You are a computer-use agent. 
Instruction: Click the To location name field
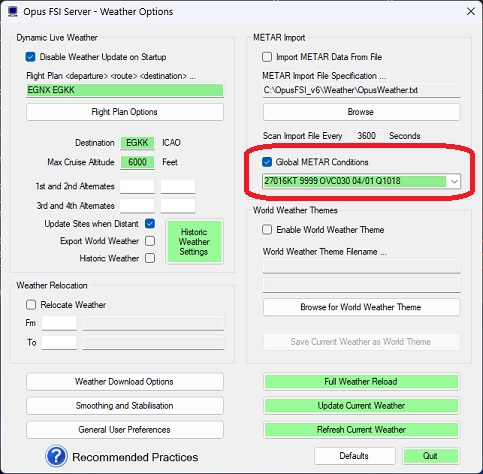(153, 343)
